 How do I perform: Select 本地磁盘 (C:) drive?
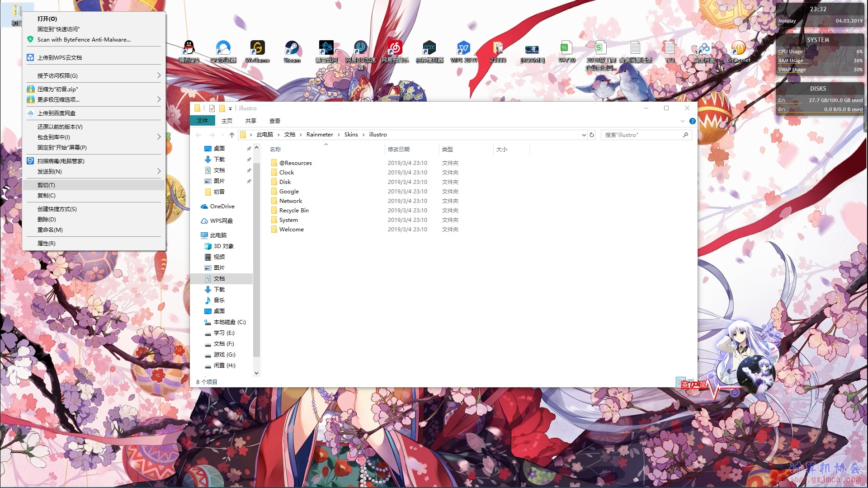(229, 322)
